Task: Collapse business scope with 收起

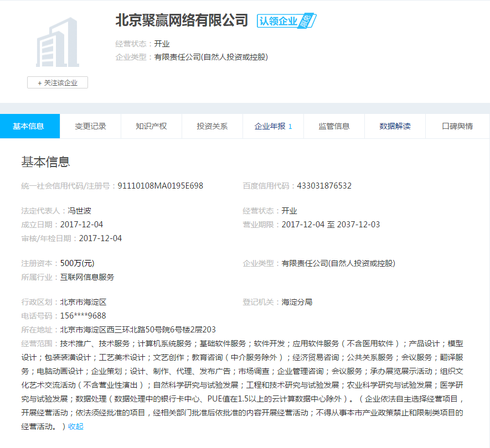Action: pyautogui.click(x=76, y=426)
